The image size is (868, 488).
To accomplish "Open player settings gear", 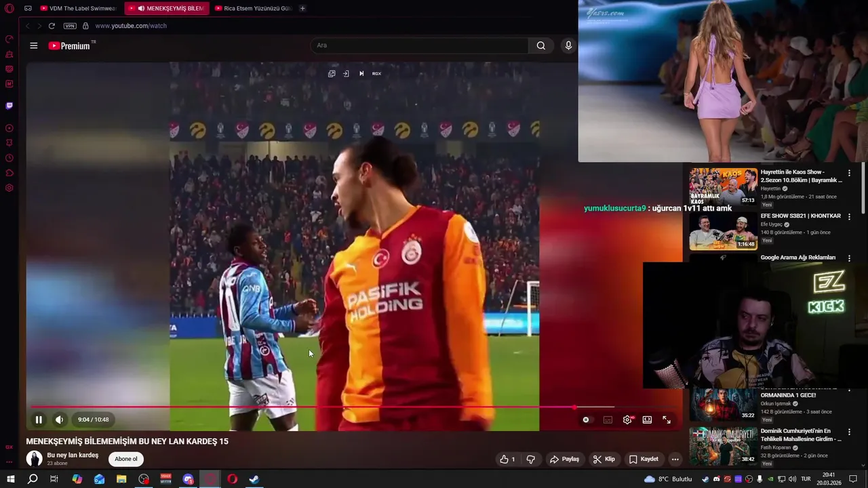I will (627, 420).
